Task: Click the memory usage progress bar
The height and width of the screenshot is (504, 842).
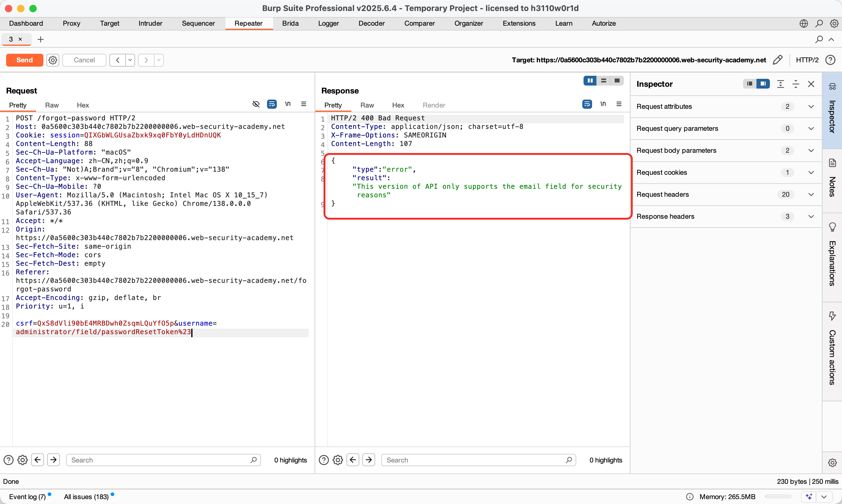Action: [778, 497]
